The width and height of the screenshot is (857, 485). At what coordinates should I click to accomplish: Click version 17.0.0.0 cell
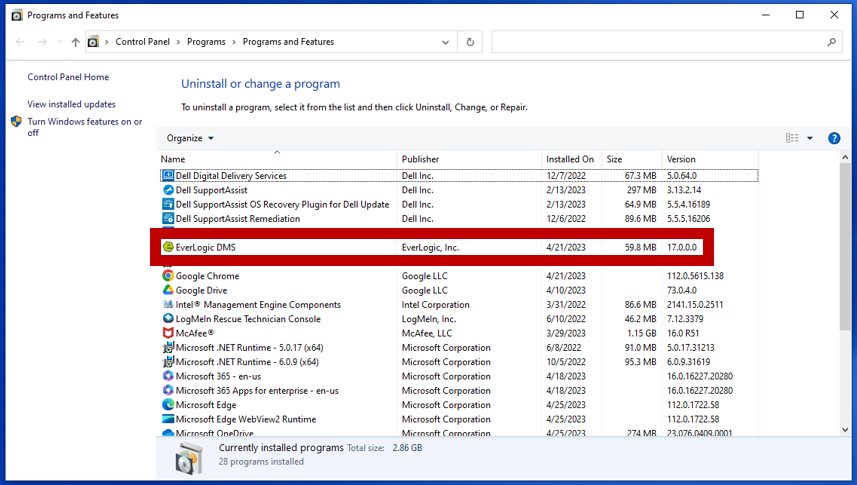point(682,247)
